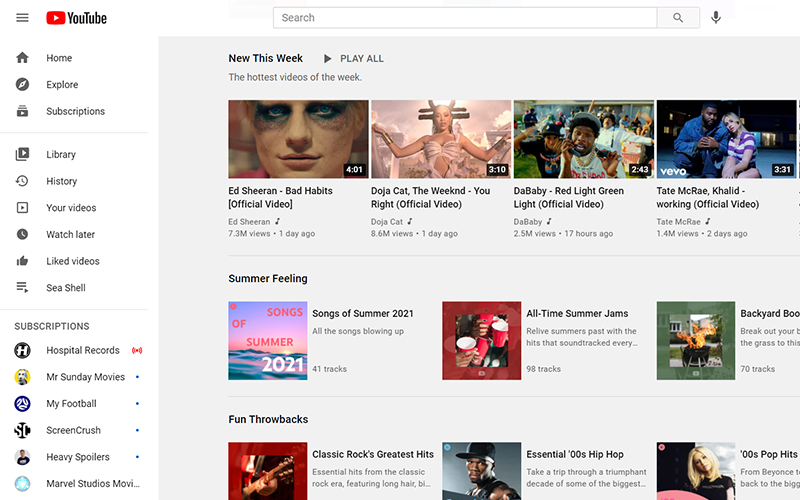The width and height of the screenshot is (800, 500).
Task: Click the DaBaby Red Light Green Light thumbnail
Action: (584, 139)
